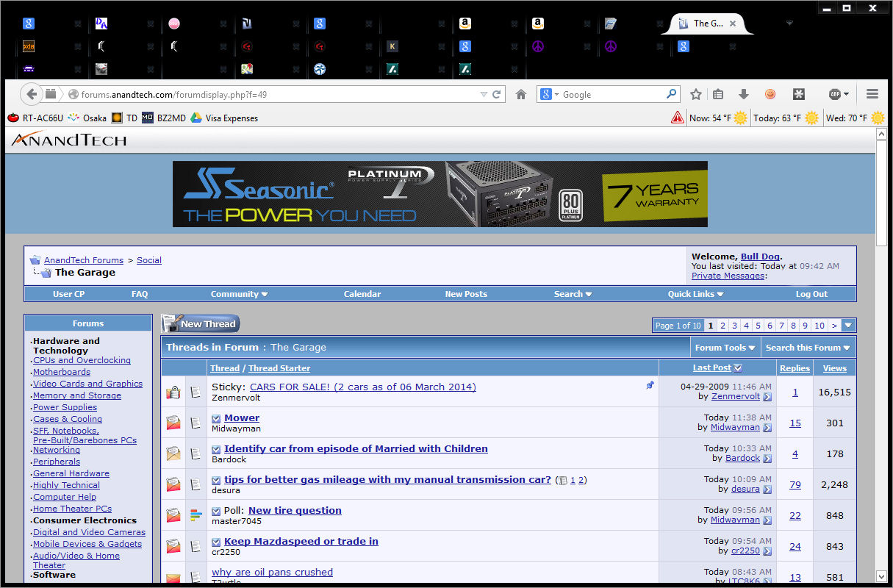Open the Quick Links menu
This screenshot has height=588, width=893.
pos(695,294)
